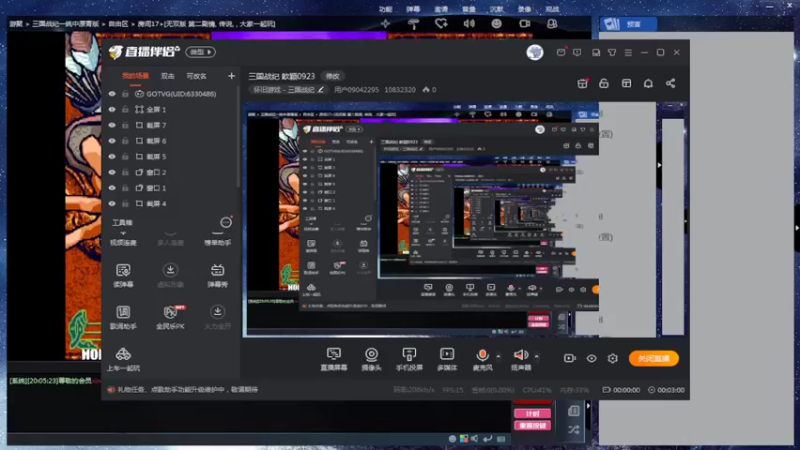
Task: Click shuffle icon at background window bottom right
Action: [573, 430]
